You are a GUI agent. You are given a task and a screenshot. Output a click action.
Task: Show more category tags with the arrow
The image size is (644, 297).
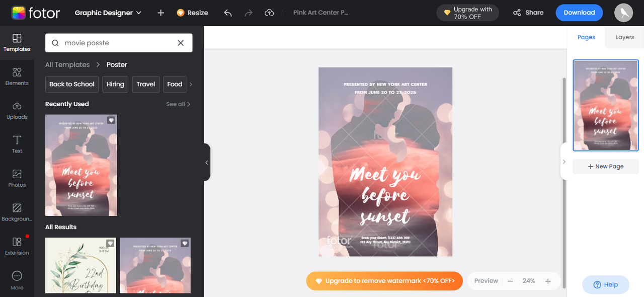coord(191,84)
